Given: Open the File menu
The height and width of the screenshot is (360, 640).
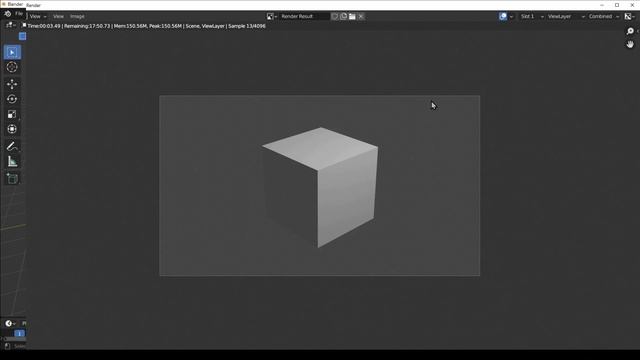Looking at the screenshot, I should (19, 14).
